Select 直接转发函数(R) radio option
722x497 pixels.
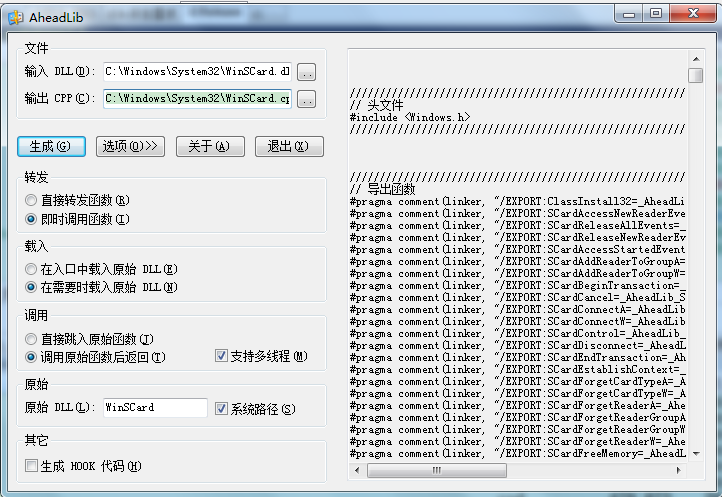[x=77, y=200]
